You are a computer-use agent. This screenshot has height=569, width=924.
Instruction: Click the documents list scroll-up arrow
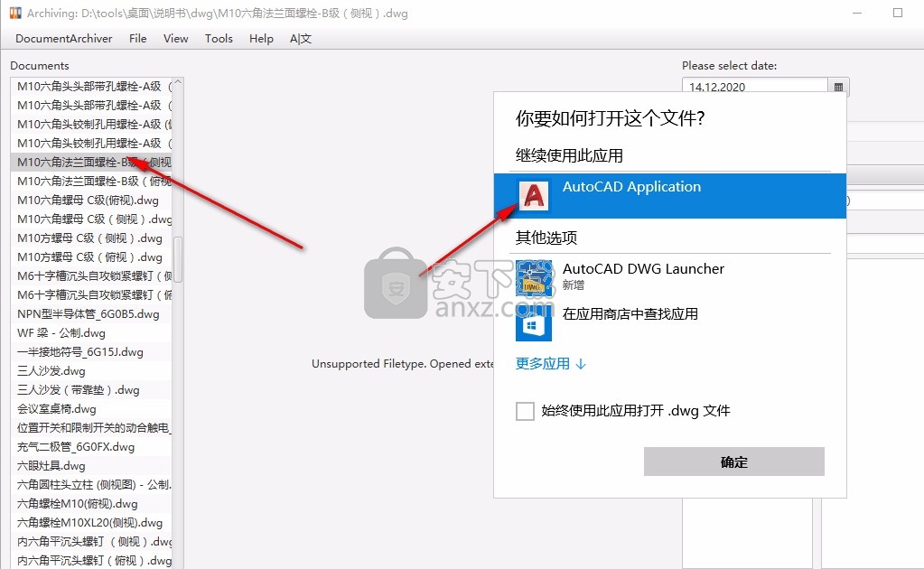[177, 84]
